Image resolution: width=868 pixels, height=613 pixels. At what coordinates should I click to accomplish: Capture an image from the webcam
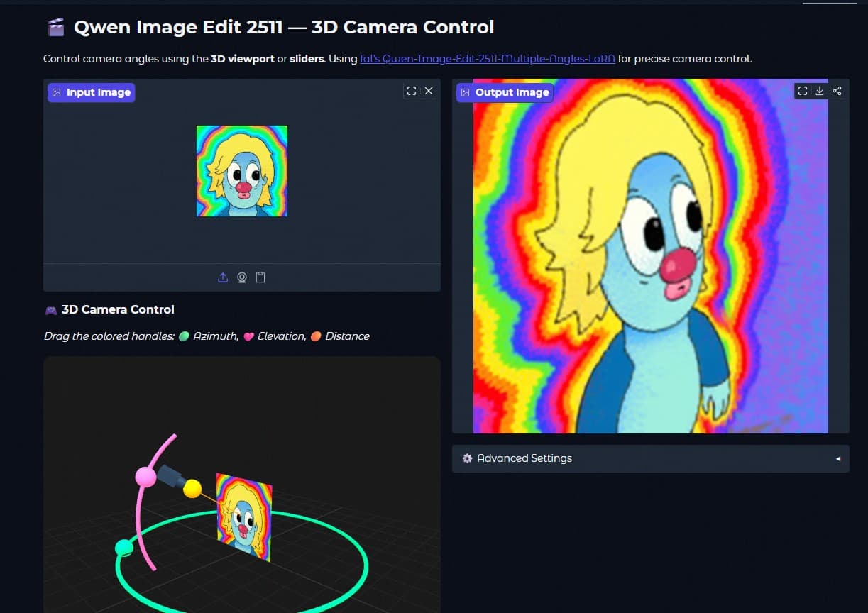(241, 277)
